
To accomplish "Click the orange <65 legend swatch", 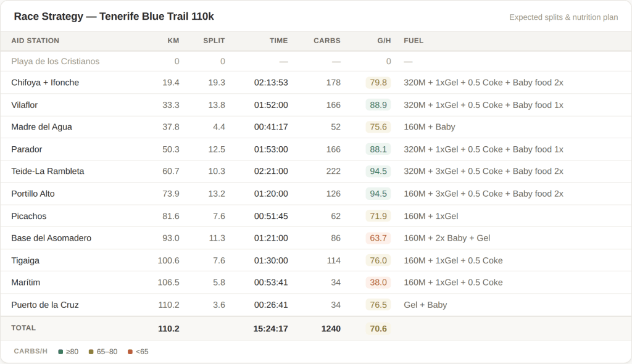I will click(130, 352).
